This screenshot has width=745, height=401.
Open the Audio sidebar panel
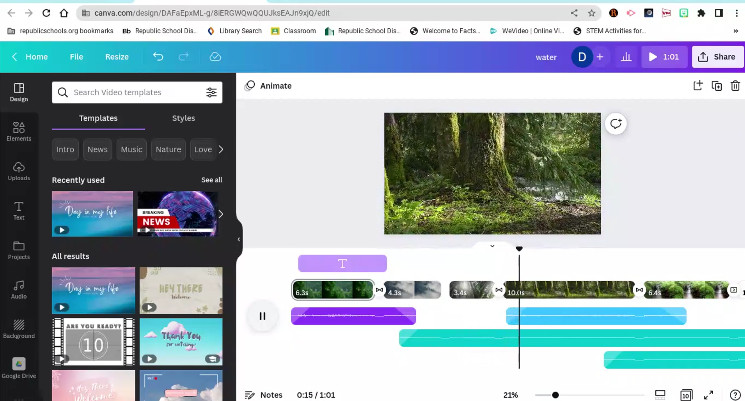tap(18, 289)
